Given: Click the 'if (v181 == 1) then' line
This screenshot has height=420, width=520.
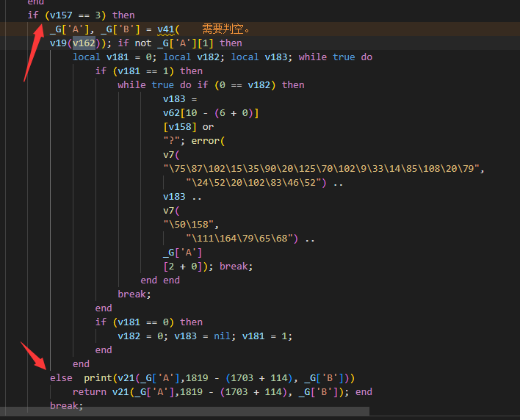Looking at the screenshot, I should [148, 71].
